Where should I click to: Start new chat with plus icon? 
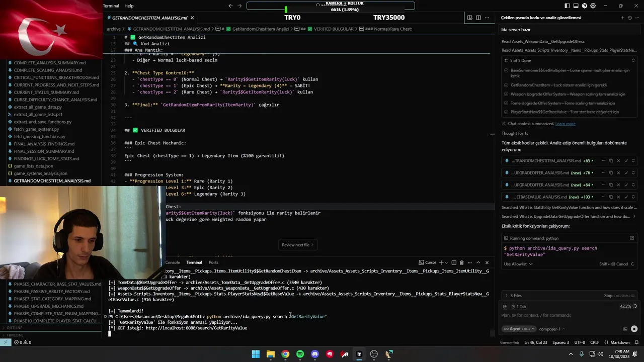622,18
